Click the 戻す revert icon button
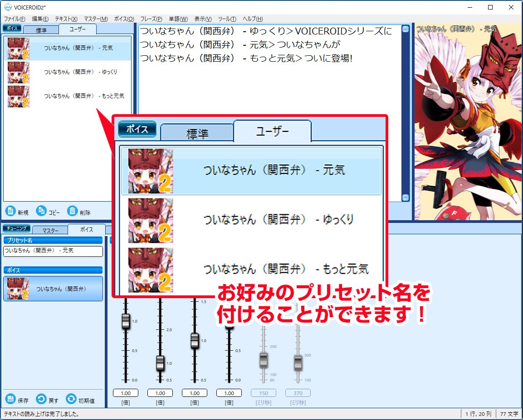 pos(41,399)
